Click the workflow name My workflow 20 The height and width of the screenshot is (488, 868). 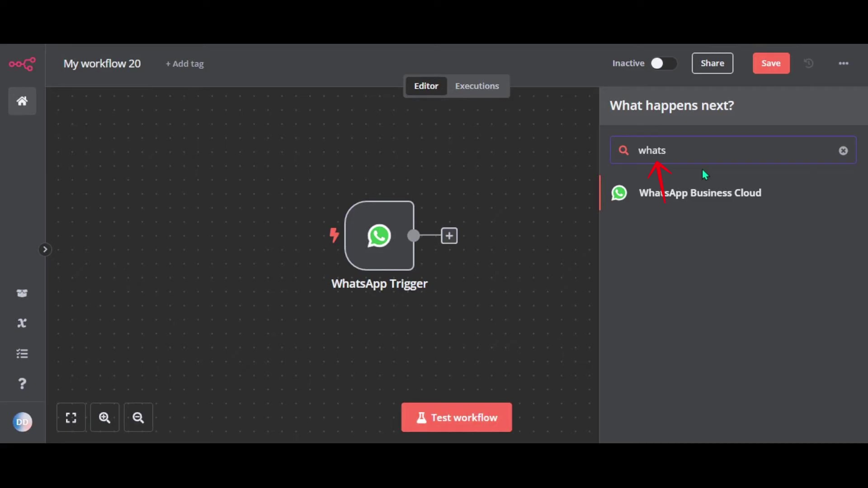click(102, 64)
